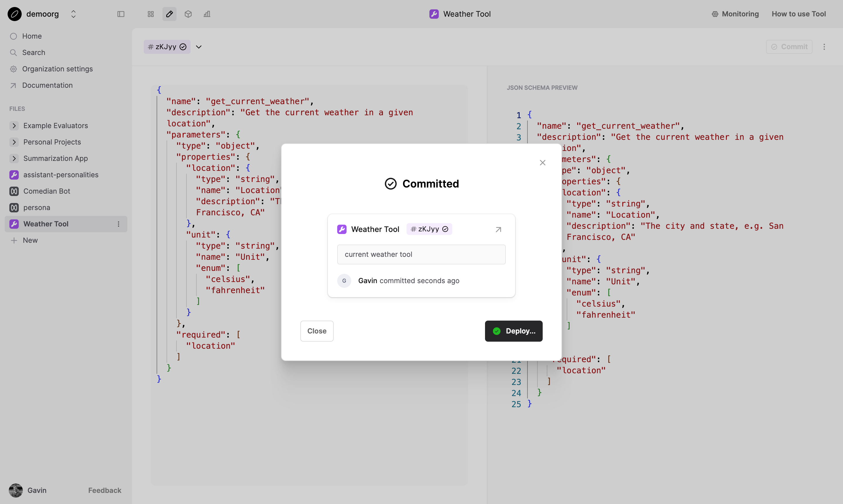This screenshot has width=843, height=504.
Task: Open Weather Tool row options menu
Action: tap(119, 224)
